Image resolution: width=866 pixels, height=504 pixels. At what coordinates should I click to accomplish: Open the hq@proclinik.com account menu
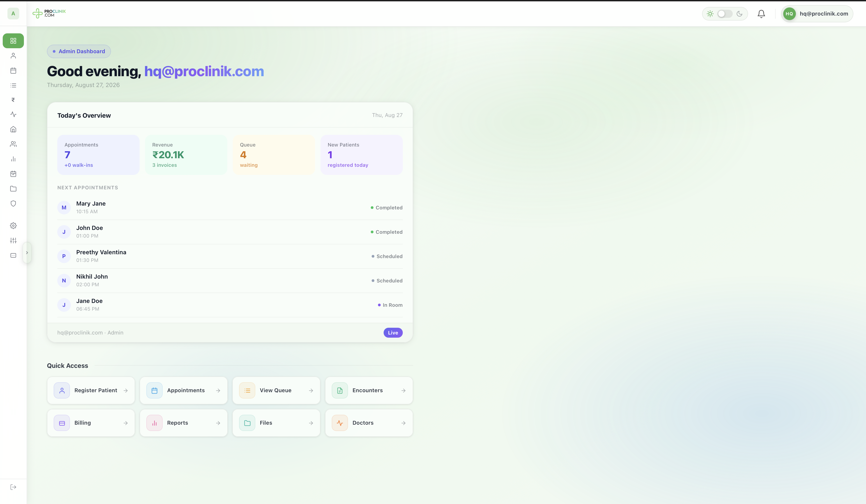coord(817,14)
